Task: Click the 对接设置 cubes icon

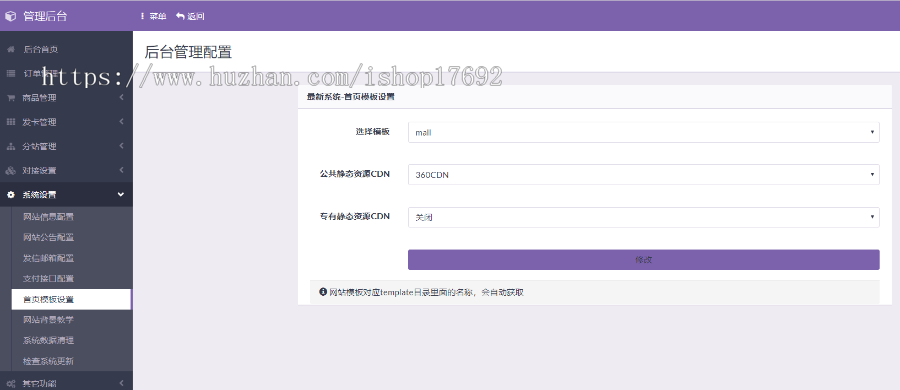Action: tap(10, 171)
